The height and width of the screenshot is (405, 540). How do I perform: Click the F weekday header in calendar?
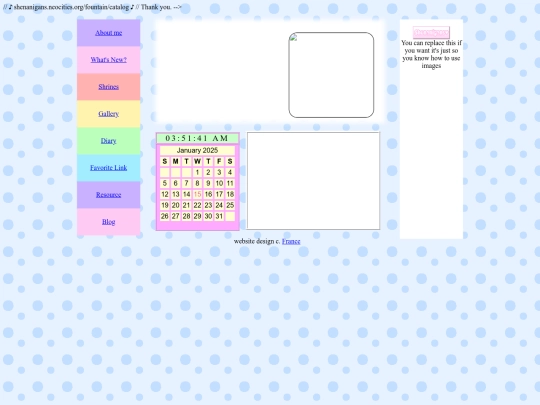[219, 161]
